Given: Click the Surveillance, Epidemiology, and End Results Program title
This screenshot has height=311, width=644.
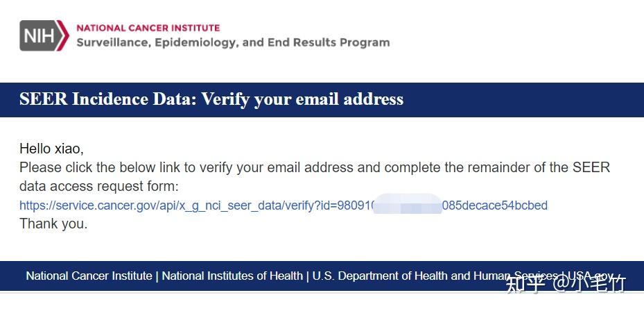Looking at the screenshot, I should pos(233,42).
